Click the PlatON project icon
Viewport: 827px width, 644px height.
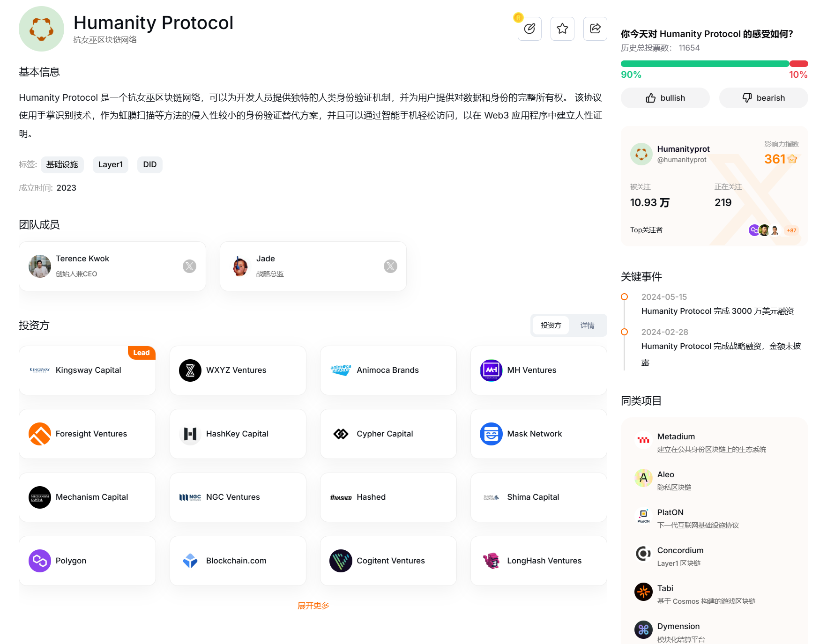(643, 516)
